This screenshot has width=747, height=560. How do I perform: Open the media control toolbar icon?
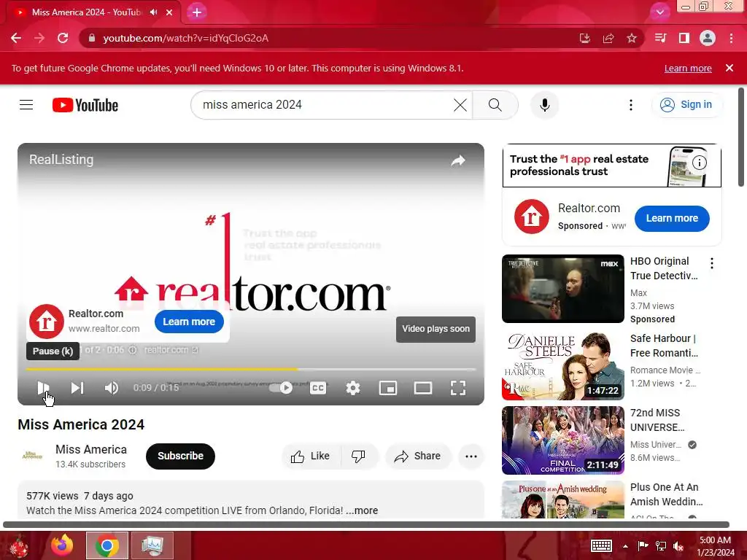click(x=660, y=38)
